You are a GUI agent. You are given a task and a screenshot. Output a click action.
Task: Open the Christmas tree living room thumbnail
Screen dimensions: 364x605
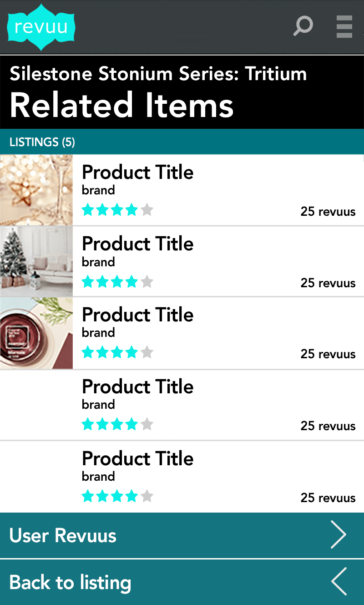click(36, 261)
